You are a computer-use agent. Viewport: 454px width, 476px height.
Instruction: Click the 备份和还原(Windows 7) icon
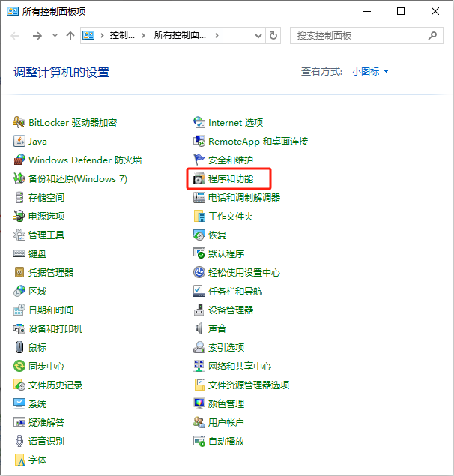pyautogui.click(x=19, y=178)
